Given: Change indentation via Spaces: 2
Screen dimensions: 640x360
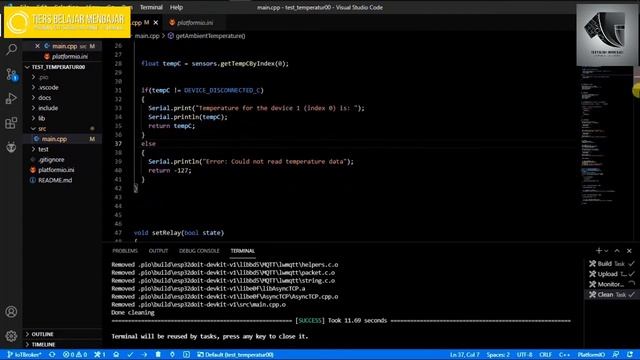Looking at the screenshot, I should click(498, 355).
